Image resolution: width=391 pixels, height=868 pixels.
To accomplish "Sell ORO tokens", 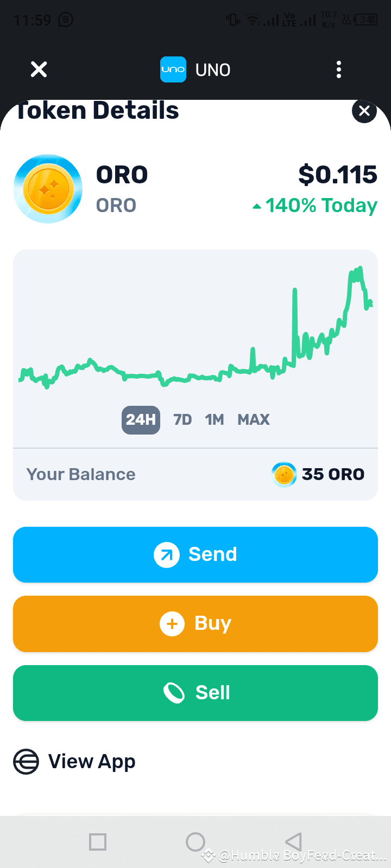I will (x=195, y=693).
